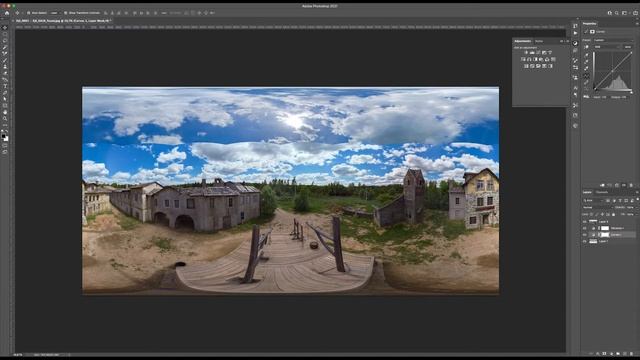This screenshot has width=640, height=360.
Task: Click the more options ellipsis in options bar
Action: click(164, 13)
